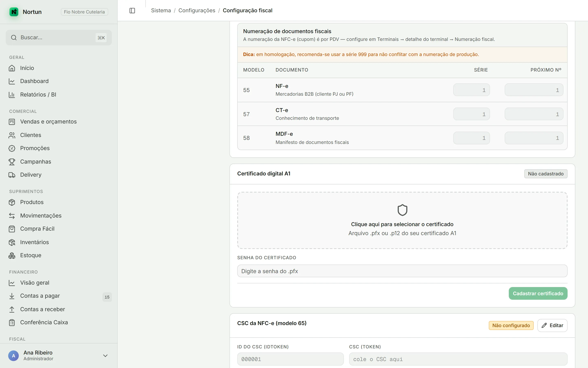Click the Editar button for CSC

click(x=552, y=325)
